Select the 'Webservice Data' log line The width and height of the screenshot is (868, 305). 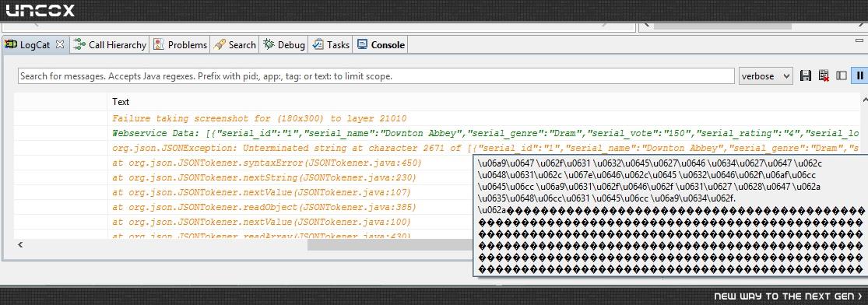485,133
